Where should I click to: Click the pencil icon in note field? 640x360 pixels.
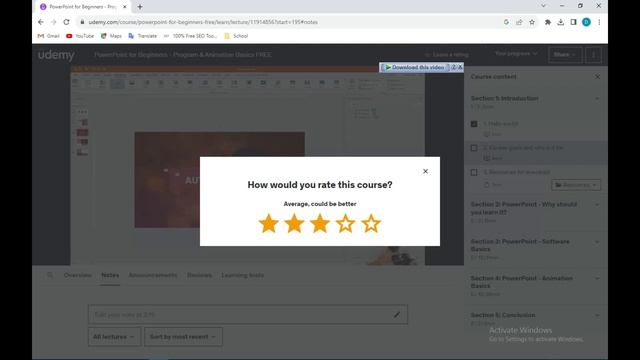coord(397,315)
